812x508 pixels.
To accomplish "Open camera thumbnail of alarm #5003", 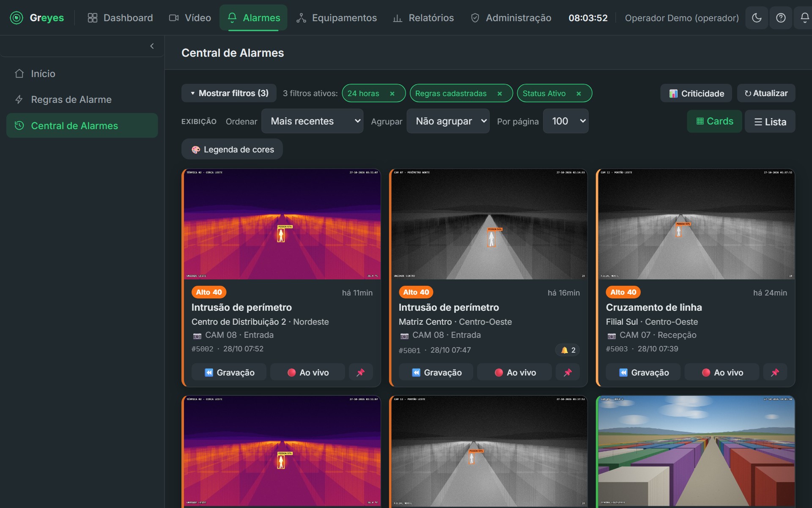I will click(697, 224).
